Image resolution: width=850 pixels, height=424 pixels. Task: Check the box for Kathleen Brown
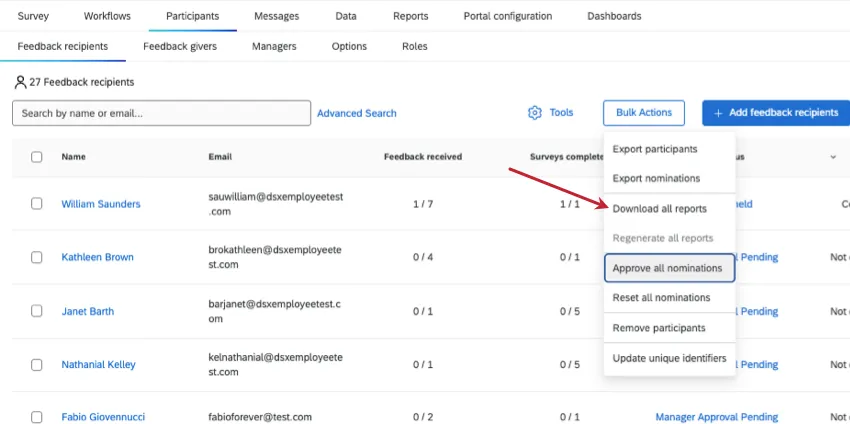pyautogui.click(x=36, y=257)
